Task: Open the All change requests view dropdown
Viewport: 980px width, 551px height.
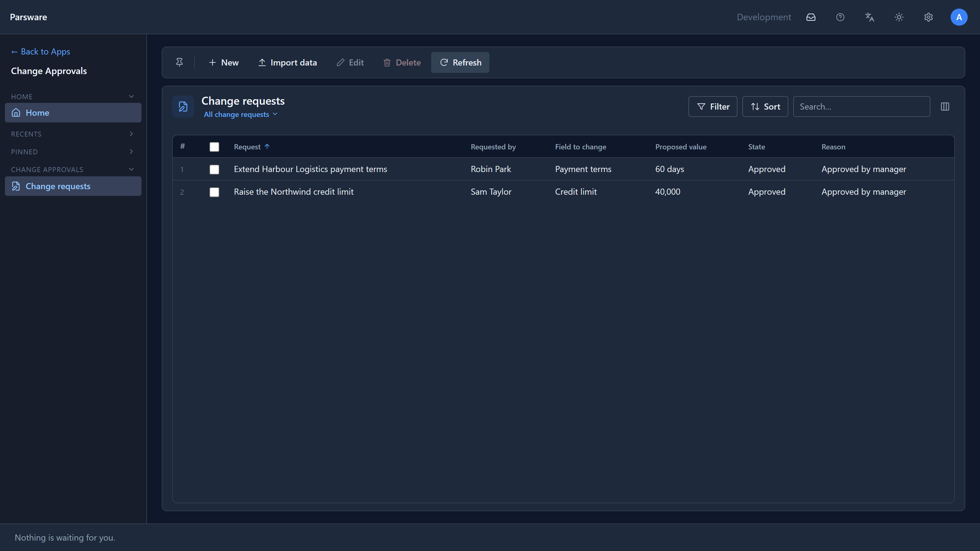Action: 241,114
